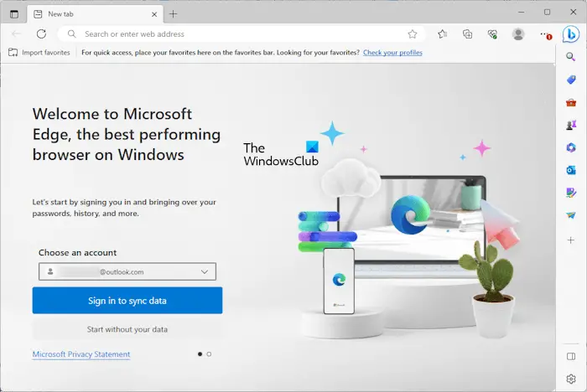
Task: Open the tab actions menu icon
Action: tap(14, 14)
